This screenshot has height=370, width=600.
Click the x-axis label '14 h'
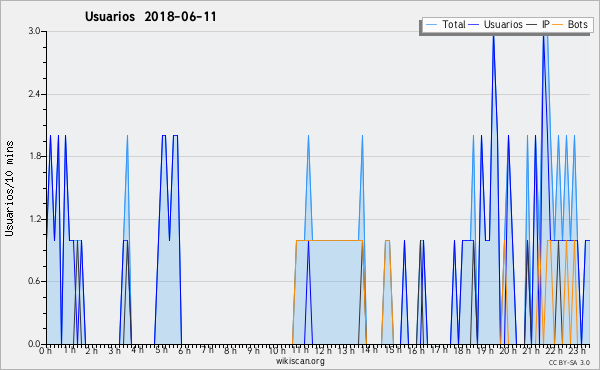(369, 350)
